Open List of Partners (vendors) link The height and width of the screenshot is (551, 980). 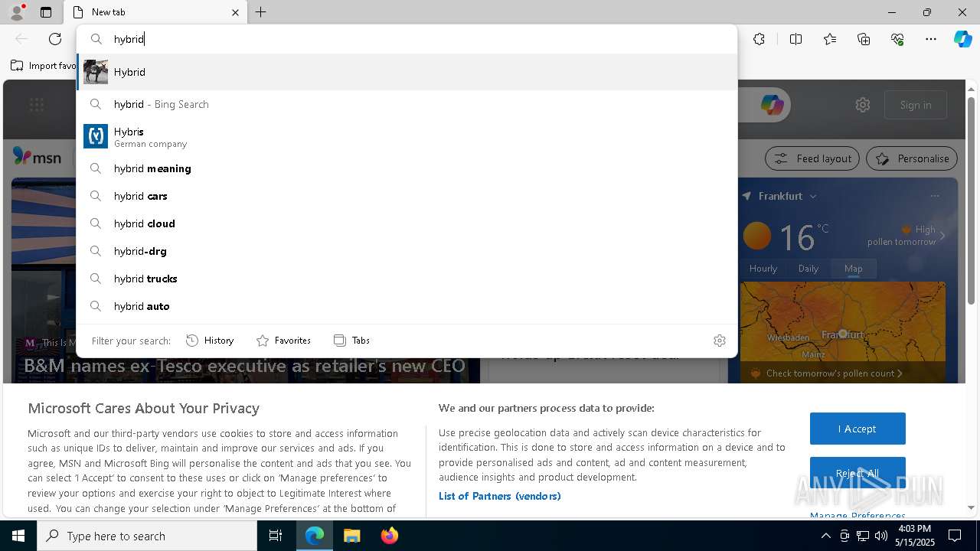[x=500, y=496]
